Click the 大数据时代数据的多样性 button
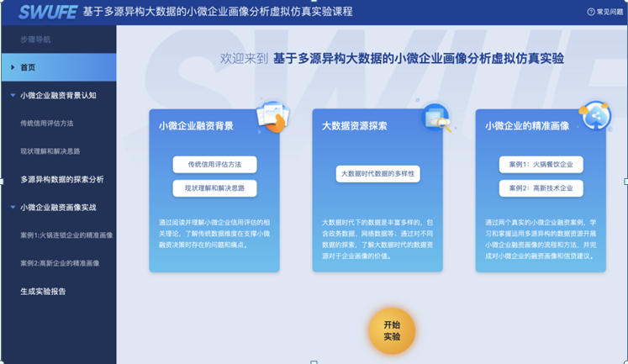 point(377,174)
